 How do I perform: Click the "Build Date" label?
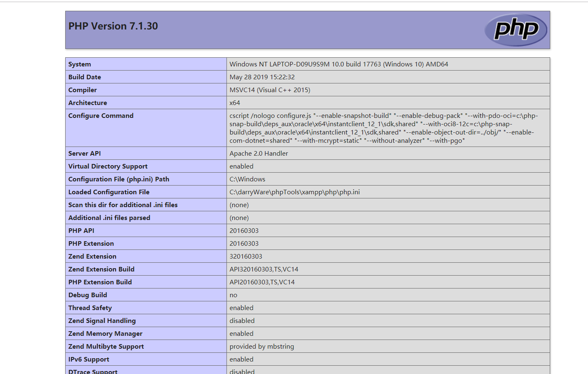click(85, 77)
